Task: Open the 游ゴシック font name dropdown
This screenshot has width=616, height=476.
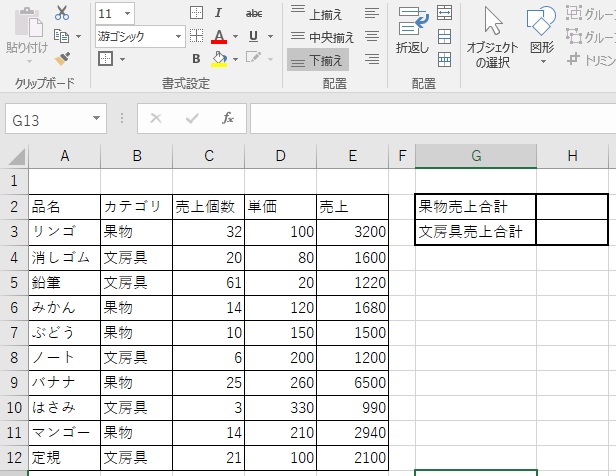Action: coord(178,37)
